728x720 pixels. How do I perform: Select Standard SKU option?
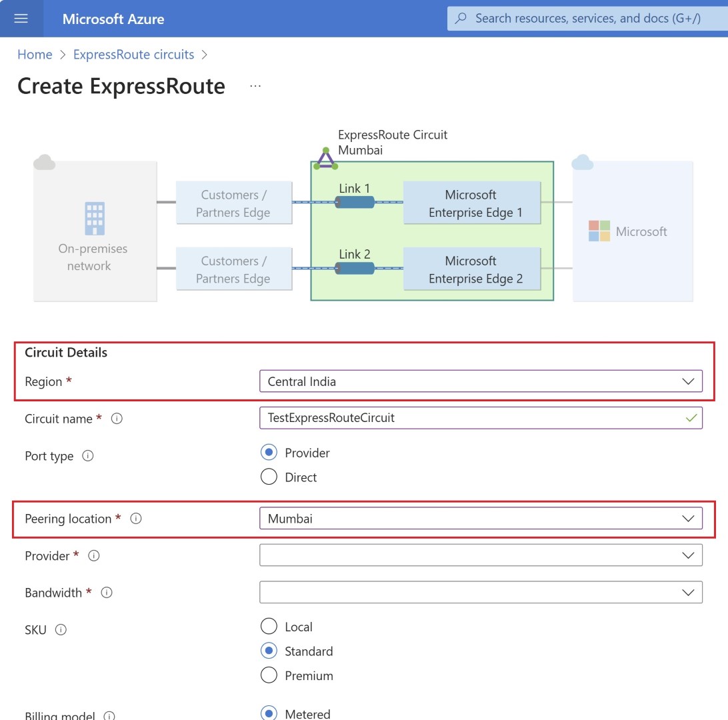(x=269, y=651)
